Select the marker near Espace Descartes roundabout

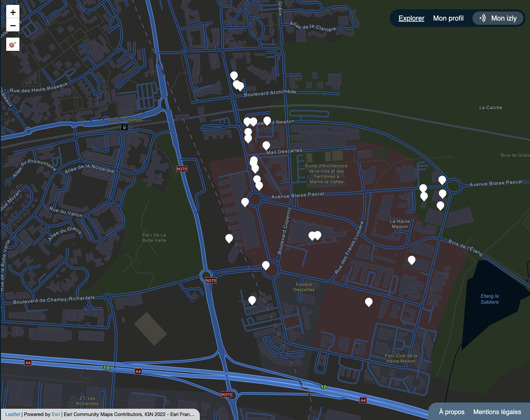pyautogui.click(x=265, y=265)
